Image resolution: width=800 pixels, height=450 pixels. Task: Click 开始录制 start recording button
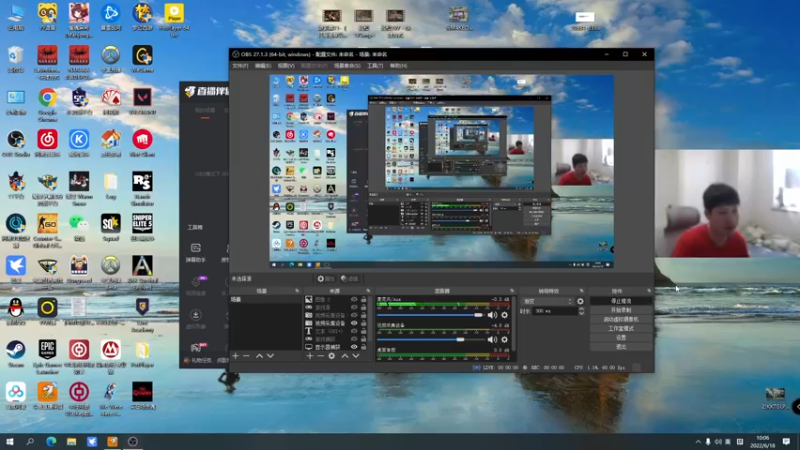point(621,310)
